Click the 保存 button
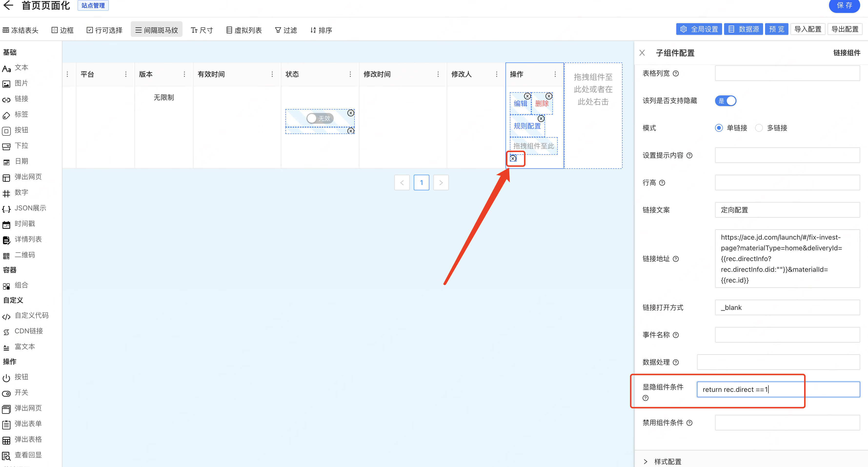868x467 pixels. click(x=844, y=6)
